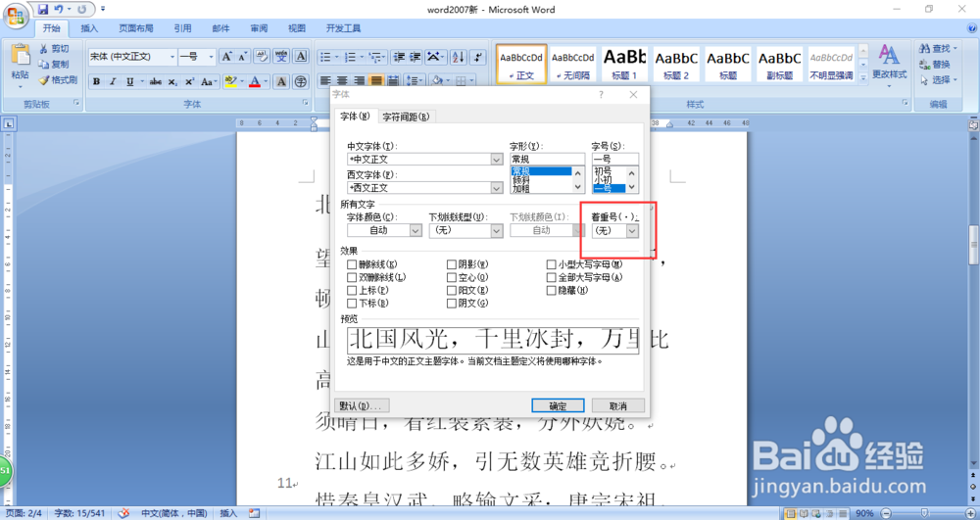Open the 西文字体 dropdown in Font dialog
The height and width of the screenshot is (520, 980).
point(497,187)
